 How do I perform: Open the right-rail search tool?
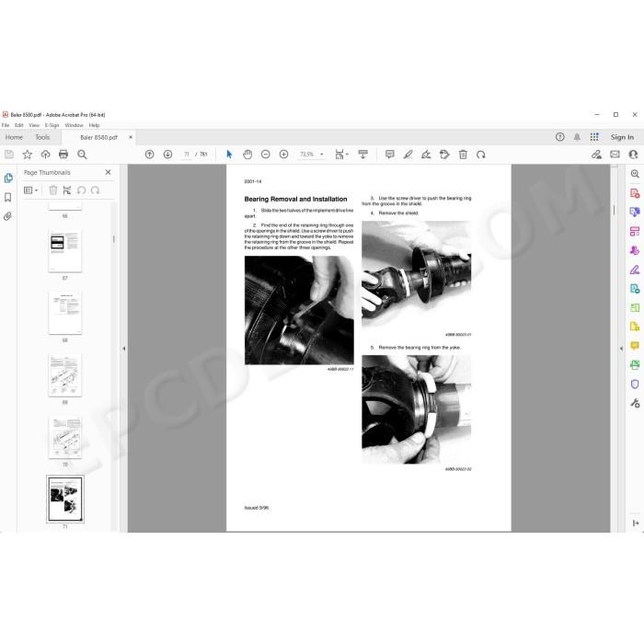[635, 174]
